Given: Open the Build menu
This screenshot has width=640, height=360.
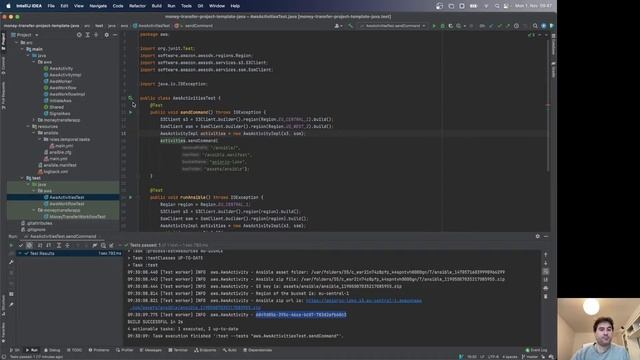Looking at the screenshot, I should (157, 6).
